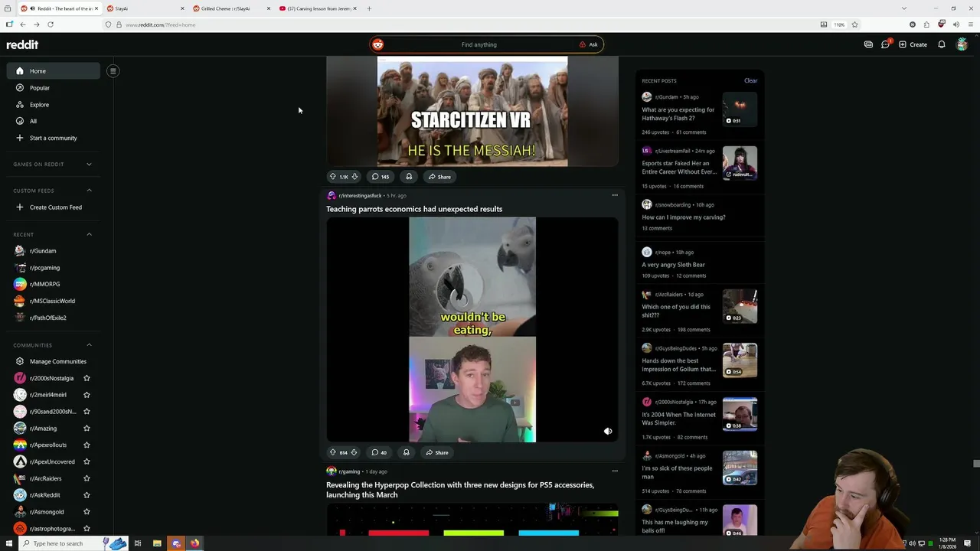Open File Explorer from taskbar
The width and height of the screenshot is (980, 551).
(x=157, y=543)
